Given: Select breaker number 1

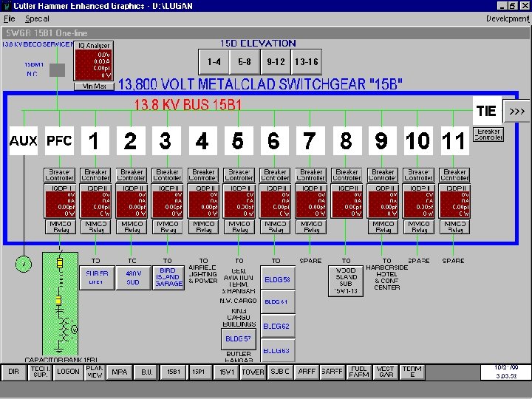Looking at the screenshot, I should pyautogui.click(x=95, y=140).
